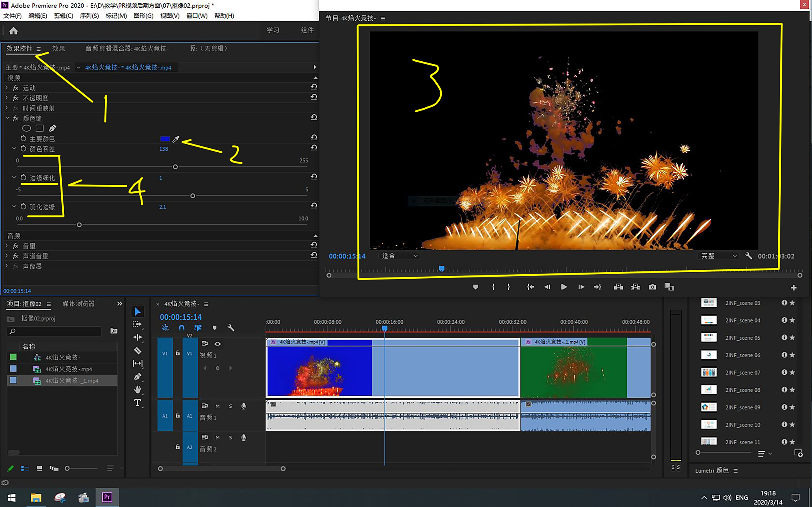Click the Ripple Edit tool

(138, 337)
